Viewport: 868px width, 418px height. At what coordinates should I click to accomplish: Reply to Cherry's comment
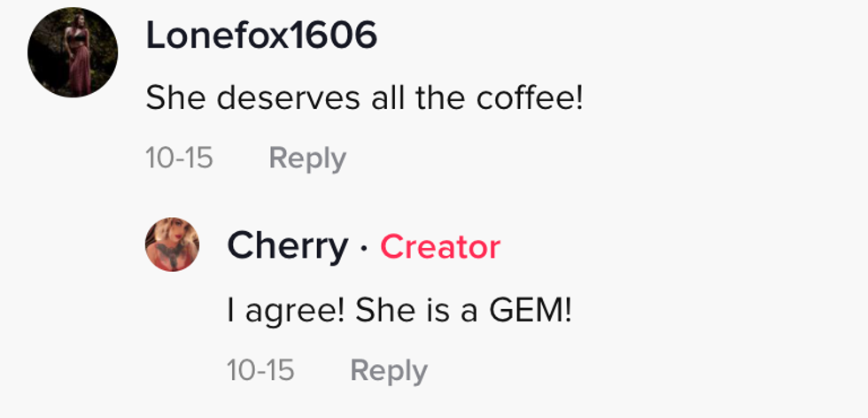point(389,370)
